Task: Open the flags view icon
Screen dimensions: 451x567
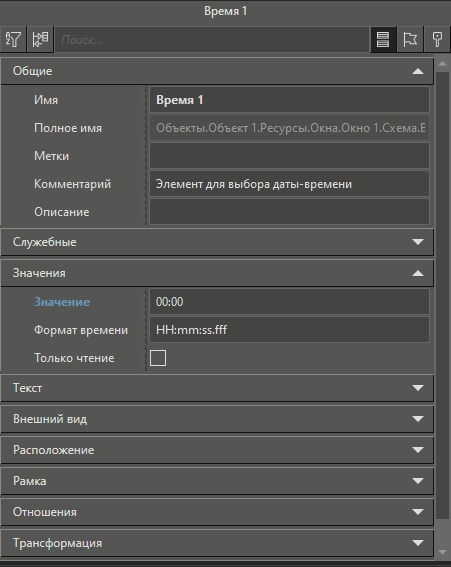Action: [410, 39]
